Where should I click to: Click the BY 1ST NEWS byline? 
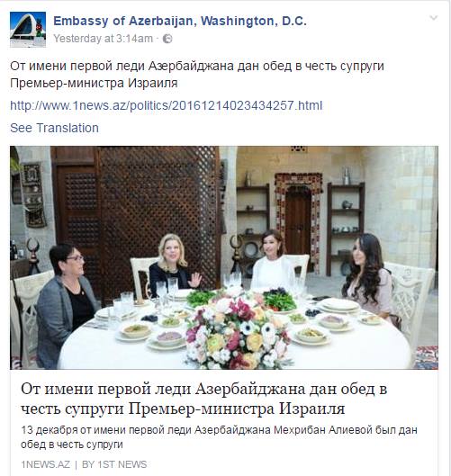114,464
